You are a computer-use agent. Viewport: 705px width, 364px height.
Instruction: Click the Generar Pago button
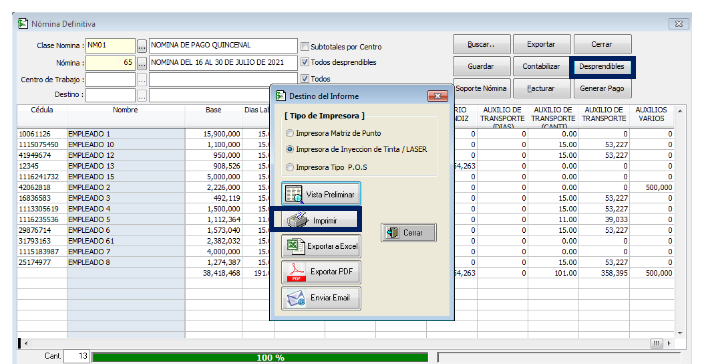tap(602, 89)
